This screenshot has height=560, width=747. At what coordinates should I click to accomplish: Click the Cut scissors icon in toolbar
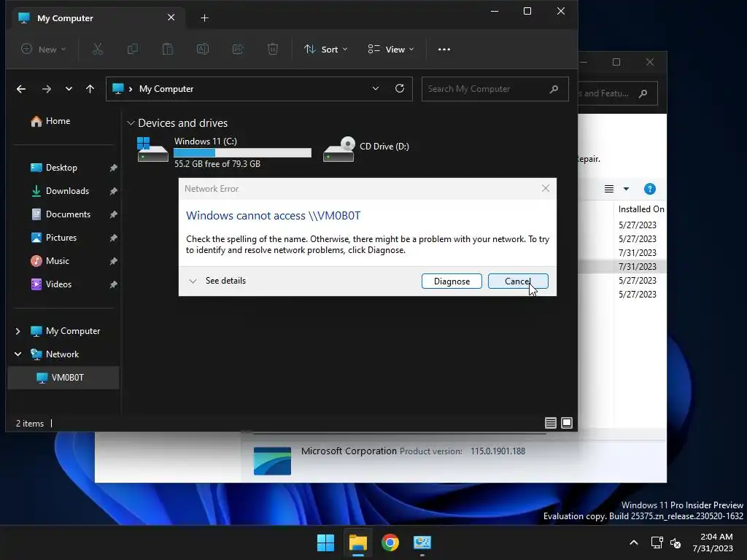click(x=98, y=49)
